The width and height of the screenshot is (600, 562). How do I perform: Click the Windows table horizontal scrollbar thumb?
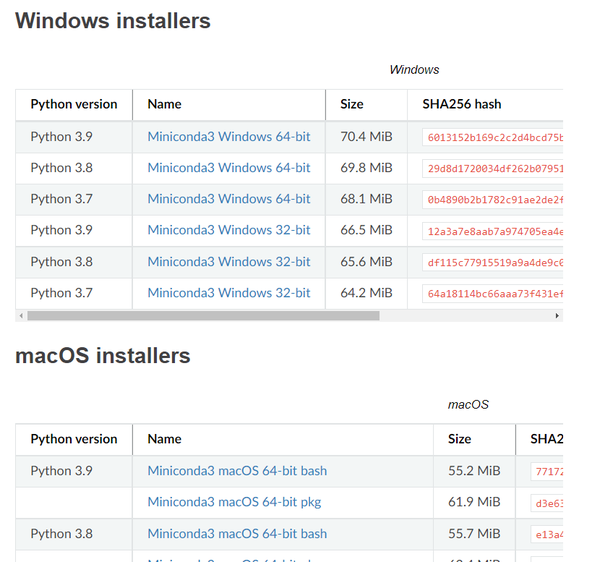coord(203,316)
